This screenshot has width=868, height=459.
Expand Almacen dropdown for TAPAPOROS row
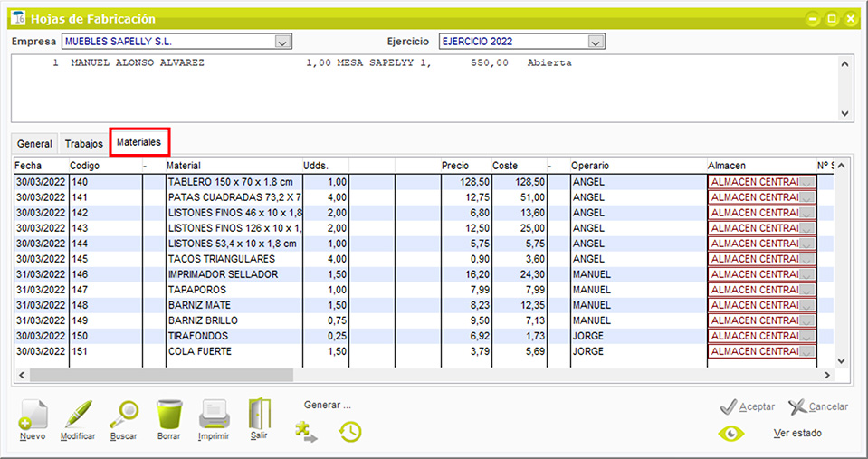(807, 290)
